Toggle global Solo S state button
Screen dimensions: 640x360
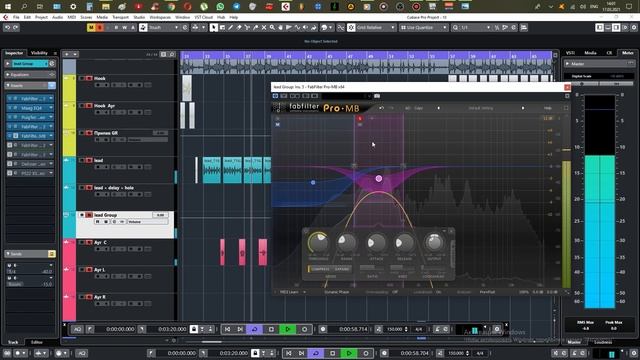[x=99, y=27]
